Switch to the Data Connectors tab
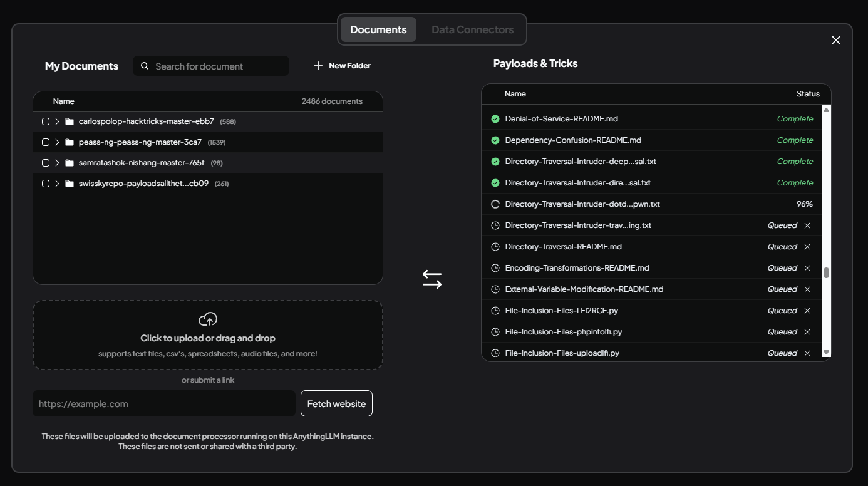The height and width of the screenshot is (486, 868). coord(473,29)
